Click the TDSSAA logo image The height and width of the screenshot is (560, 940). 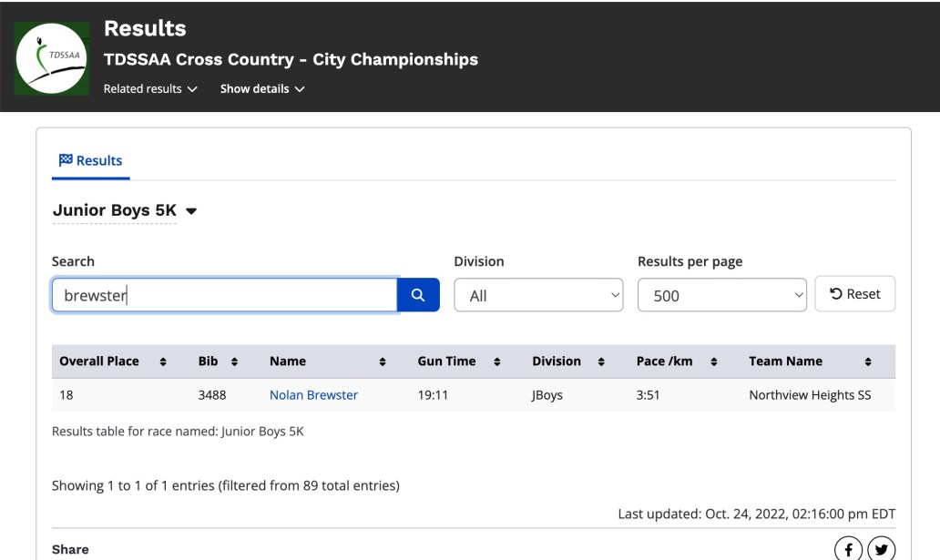[x=52, y=58]
